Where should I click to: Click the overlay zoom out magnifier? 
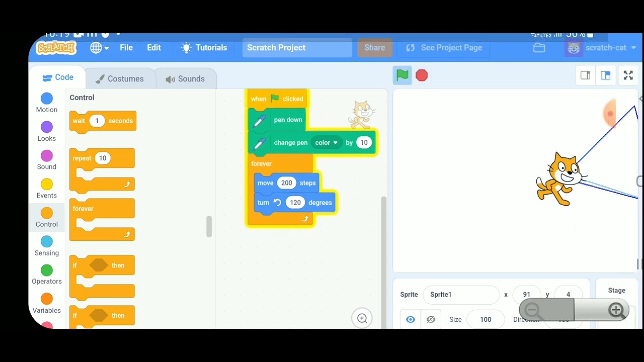tap(532, 310)
